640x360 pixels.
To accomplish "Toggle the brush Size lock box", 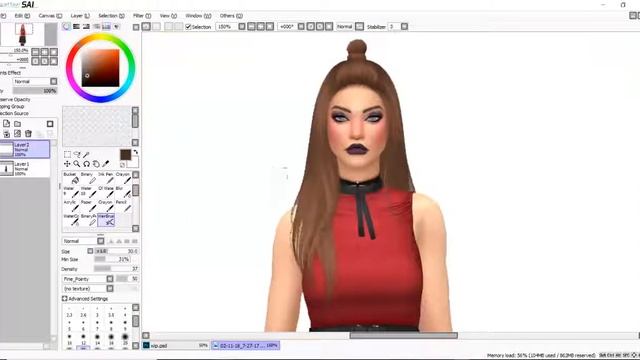I will [x=90, y=251].
